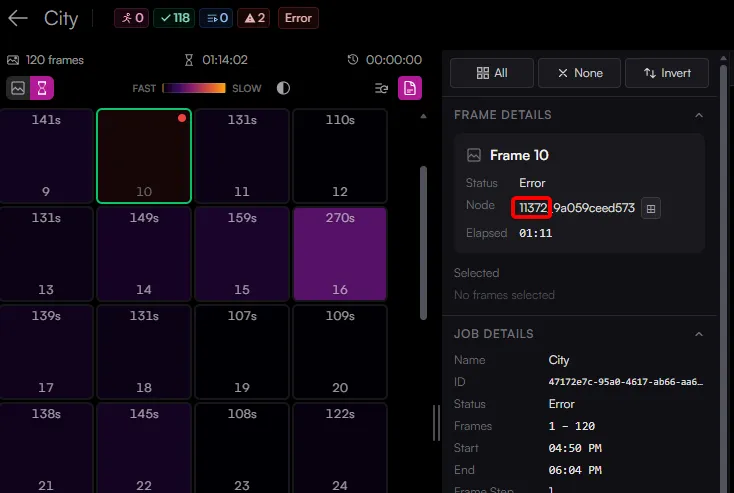
Task: Click the Error status badge in header
Action: tap(298, 18)
